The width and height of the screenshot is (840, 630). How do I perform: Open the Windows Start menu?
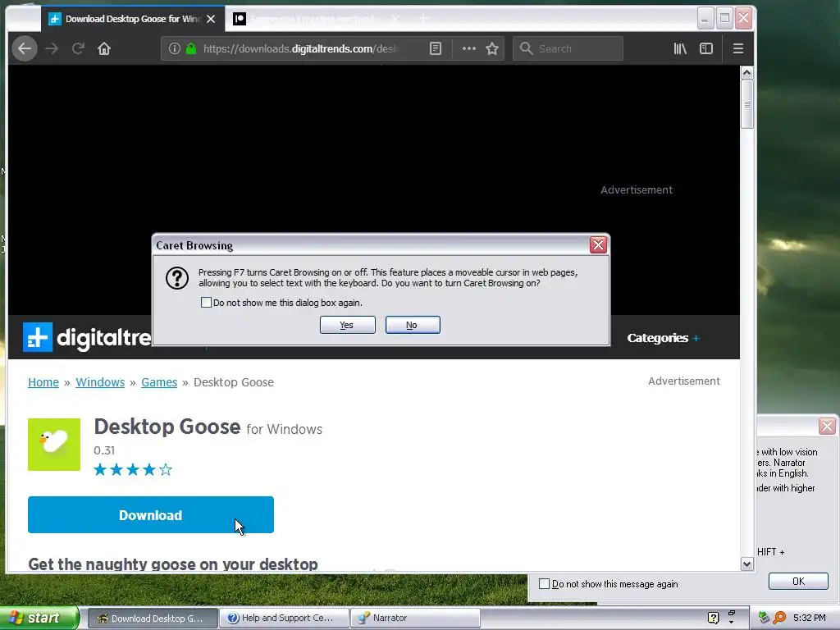coord(39,619)
